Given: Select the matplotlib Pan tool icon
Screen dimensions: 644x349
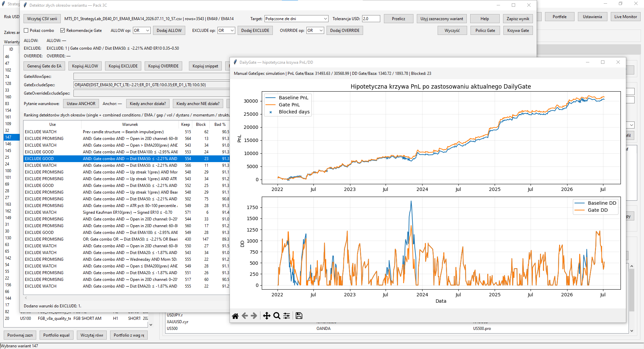Looking at the screenshot, I should click(x=267, y=316).
